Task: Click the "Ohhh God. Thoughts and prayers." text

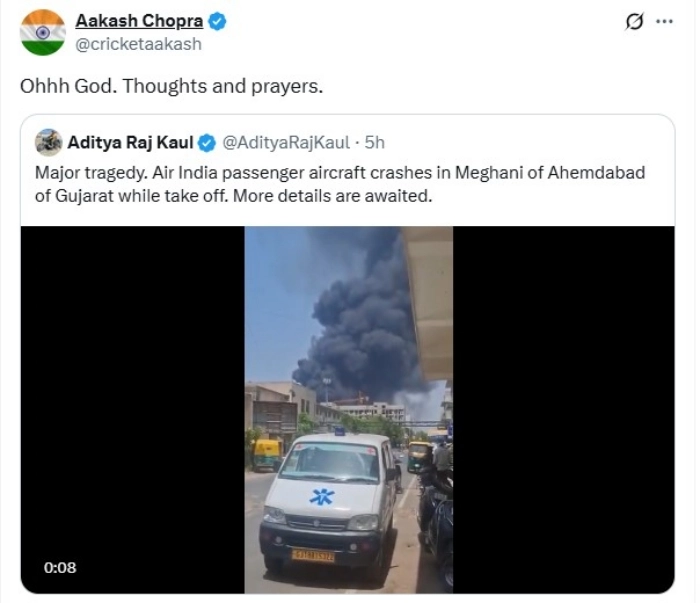Action: point(171,86)
